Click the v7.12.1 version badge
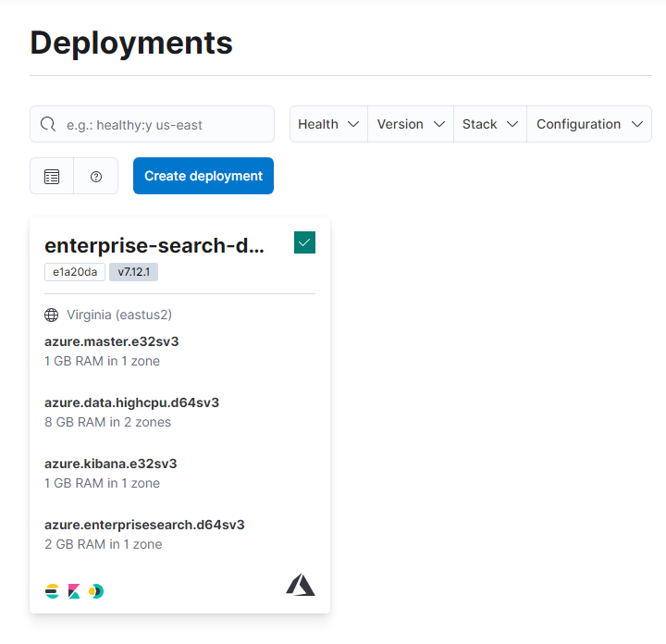This screenshot has width=666, height=644. pyautogui.click(x=134, y=272)
